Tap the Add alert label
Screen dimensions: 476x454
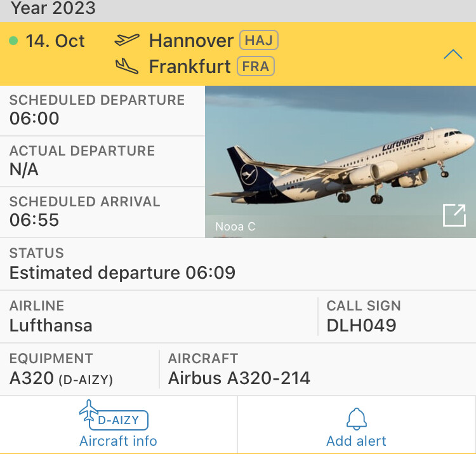[x=356, y=441]
